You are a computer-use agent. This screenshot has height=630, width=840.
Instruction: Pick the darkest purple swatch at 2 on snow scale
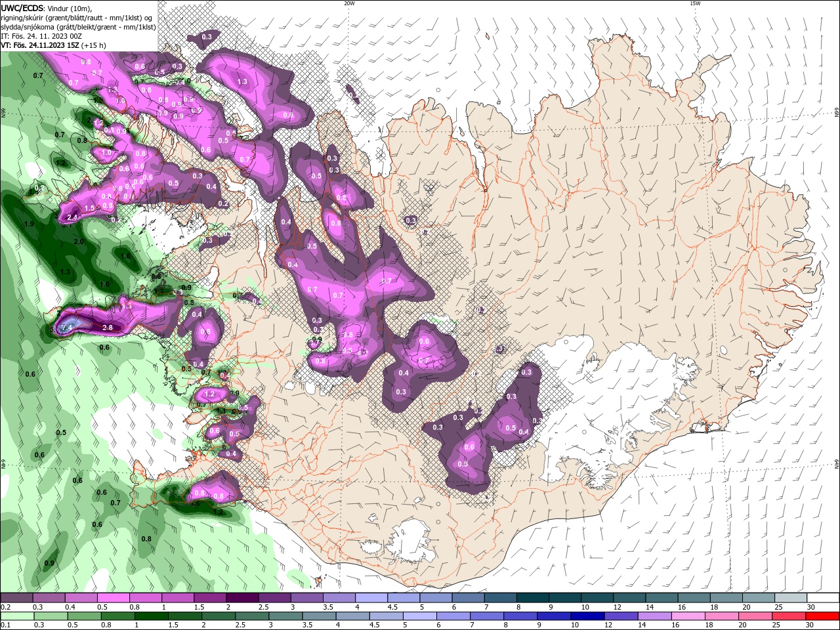click(x=241, y=598)
